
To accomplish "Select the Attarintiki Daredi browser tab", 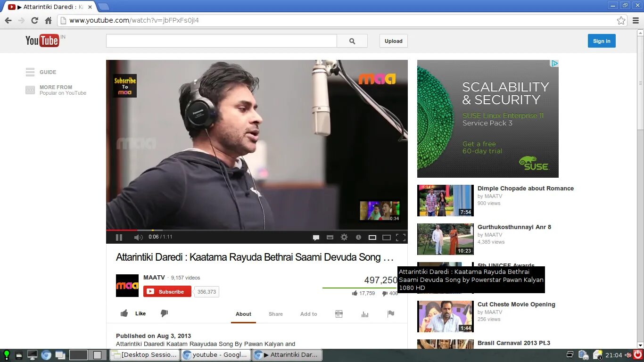I will (x=50, y=7).
